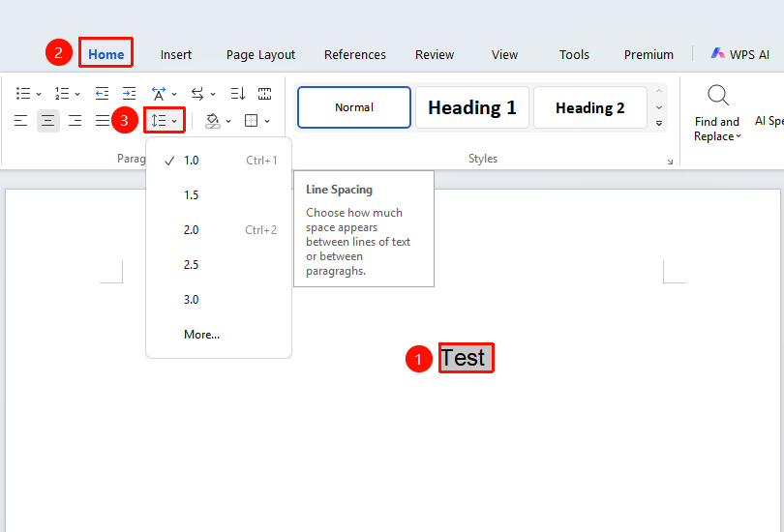Decrease the paragraph indent
The image size is (784, 532).
102,94
